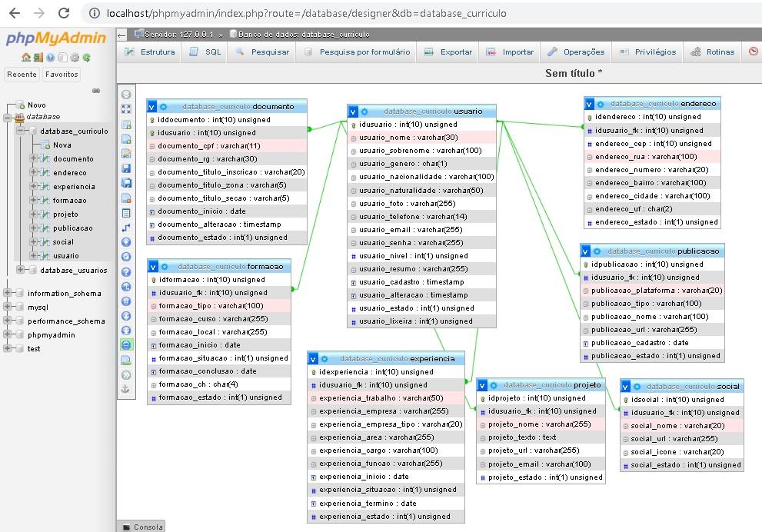This screenshot has height=532, width=762.
Task: Open the gear options on usuario table header
Action: click(x=364, y=111)
